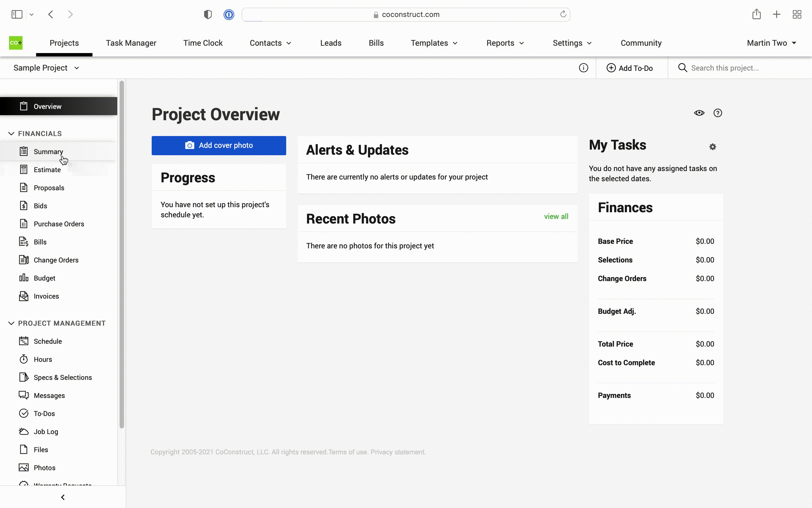Viewport: 812px width, 508px height.
Task: Toggle the Safari sidebar button
Action: [17, 14]
